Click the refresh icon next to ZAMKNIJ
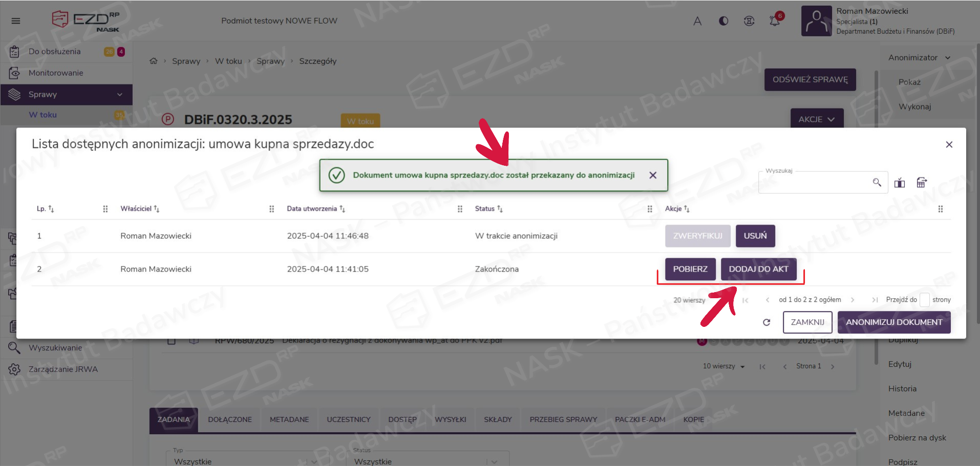Screen dimensions: 980x466 [766, 322]
